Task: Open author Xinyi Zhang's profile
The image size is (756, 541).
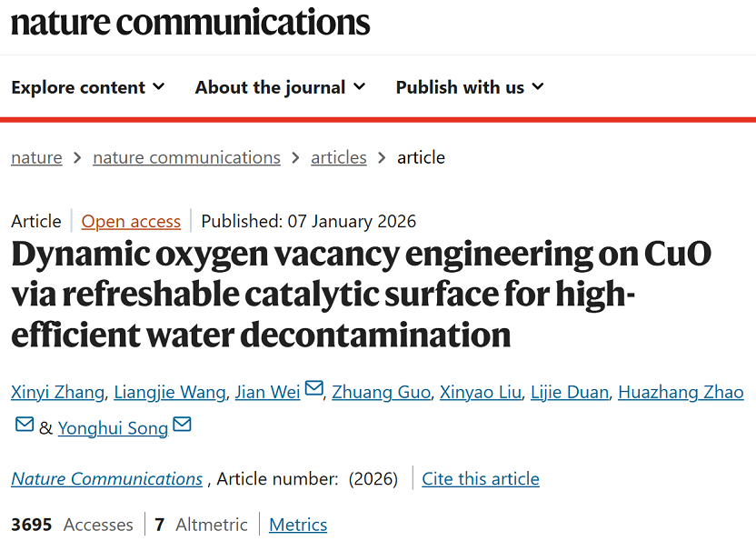Action: [57, 392]
